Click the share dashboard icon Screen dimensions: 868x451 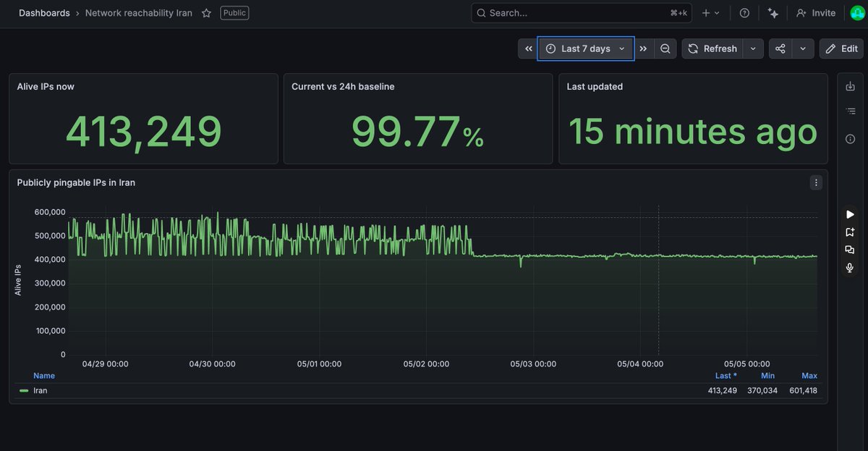[x=780, y=49]
